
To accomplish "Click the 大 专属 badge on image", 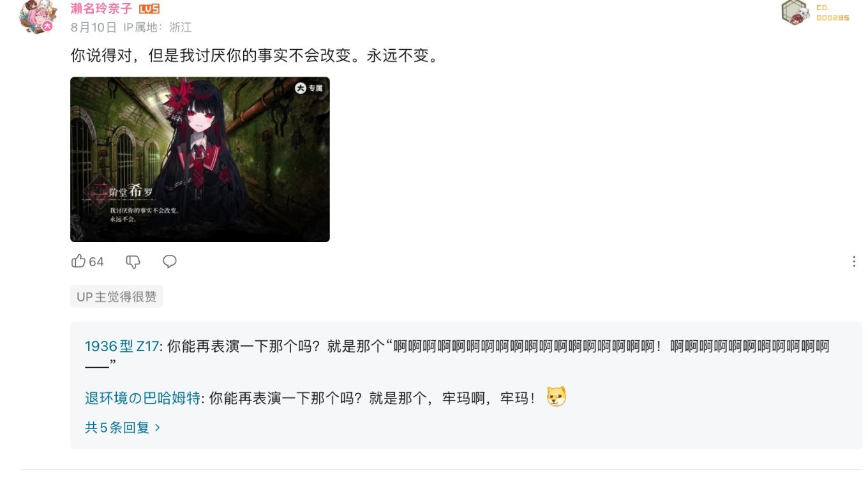I will tap(309, 88).
